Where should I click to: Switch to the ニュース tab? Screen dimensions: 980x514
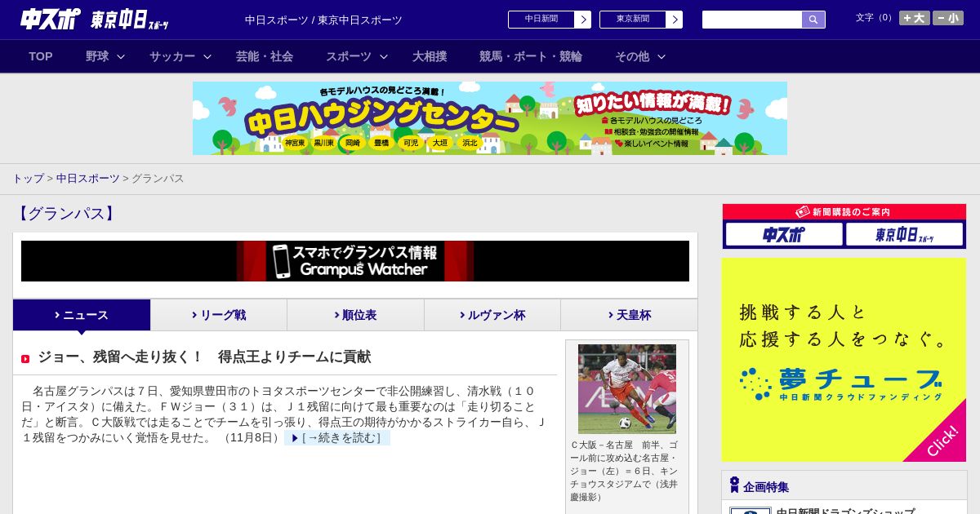pyautogui.click(x=82, y=315)
